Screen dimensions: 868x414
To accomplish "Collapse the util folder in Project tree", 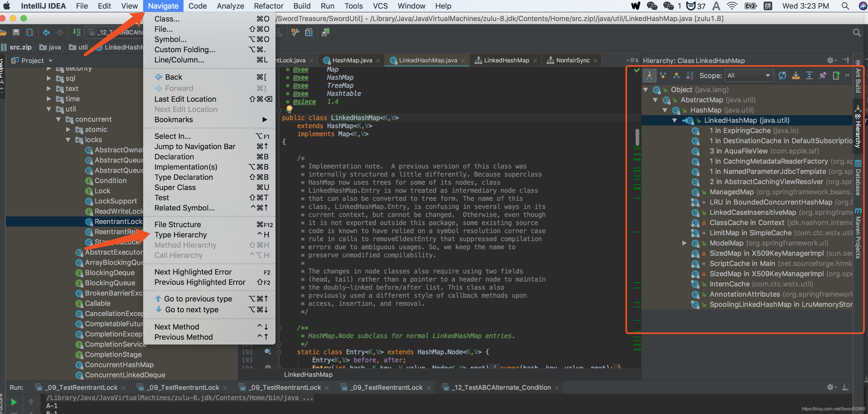I will (x=49, y=109).
